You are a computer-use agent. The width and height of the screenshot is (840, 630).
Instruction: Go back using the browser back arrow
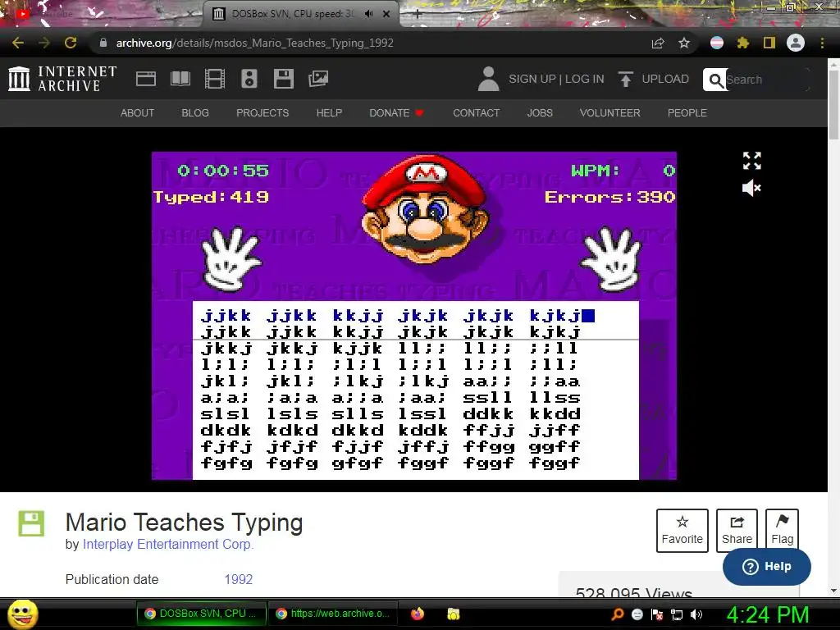[18, 43]
